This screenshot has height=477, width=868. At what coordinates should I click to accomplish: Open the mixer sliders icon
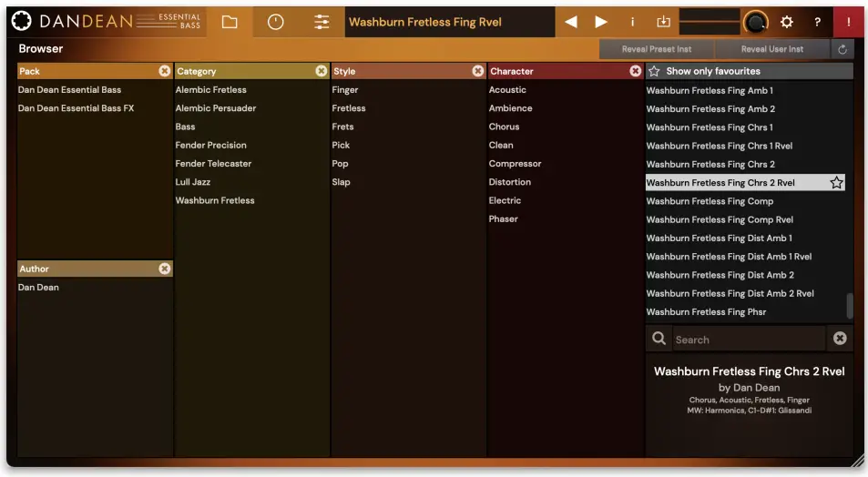pos(322,22)
